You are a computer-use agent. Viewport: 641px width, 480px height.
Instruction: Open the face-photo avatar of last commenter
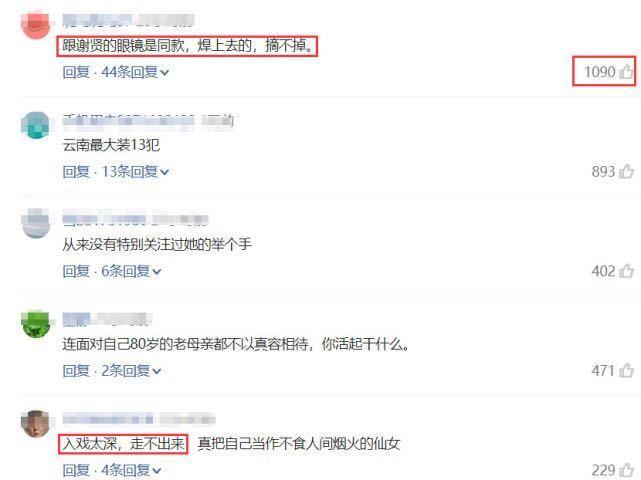(x=36, y=424)
